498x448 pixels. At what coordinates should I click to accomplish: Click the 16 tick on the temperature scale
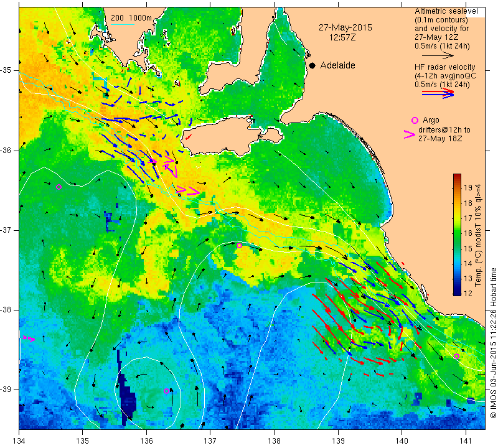tap(468, 233)
